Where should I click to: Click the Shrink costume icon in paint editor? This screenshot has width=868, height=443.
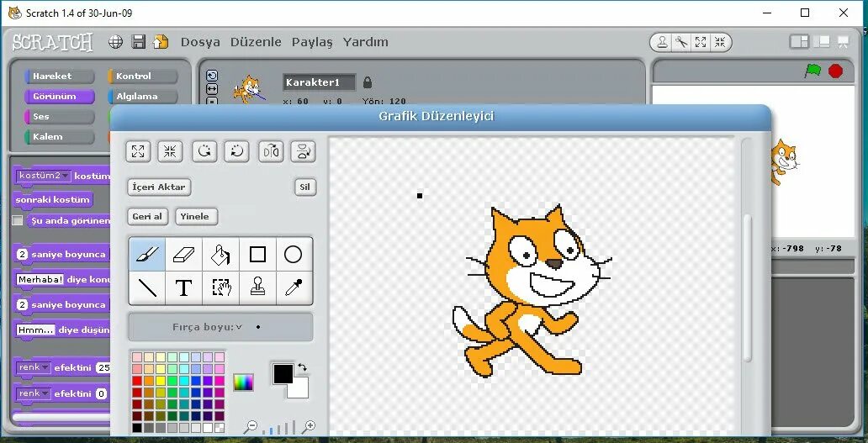click(x=170, y=151)
